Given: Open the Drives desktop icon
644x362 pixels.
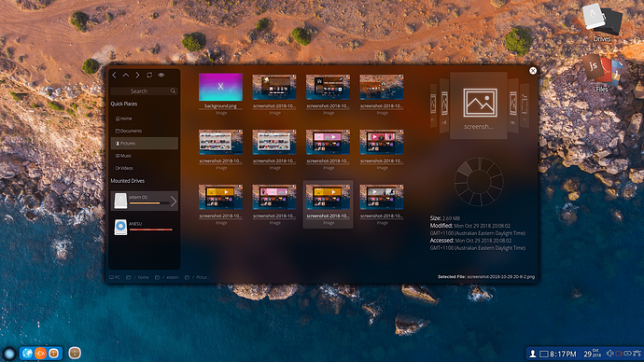Looking at the screenshot, I should pyautogui.click(x=602, y=22).
